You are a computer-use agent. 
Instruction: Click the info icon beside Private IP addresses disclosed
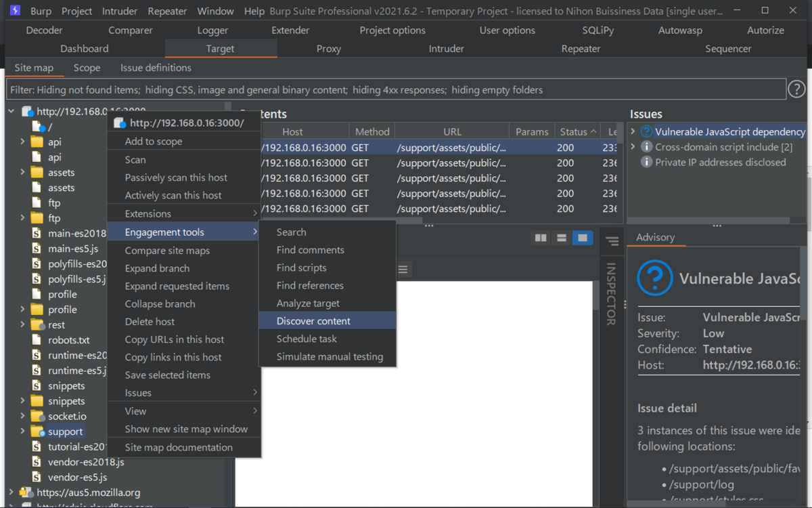click(647, 162)
